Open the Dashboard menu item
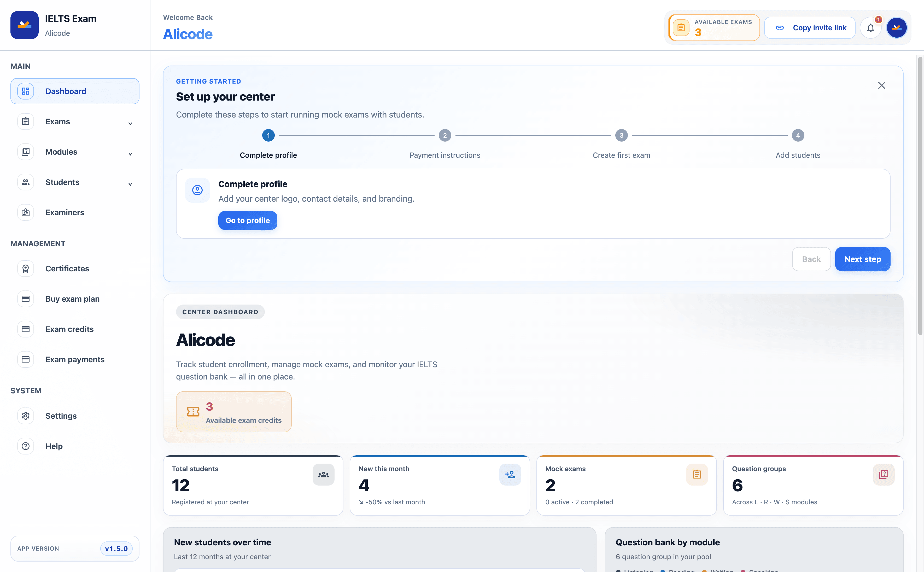 point(75,91)
